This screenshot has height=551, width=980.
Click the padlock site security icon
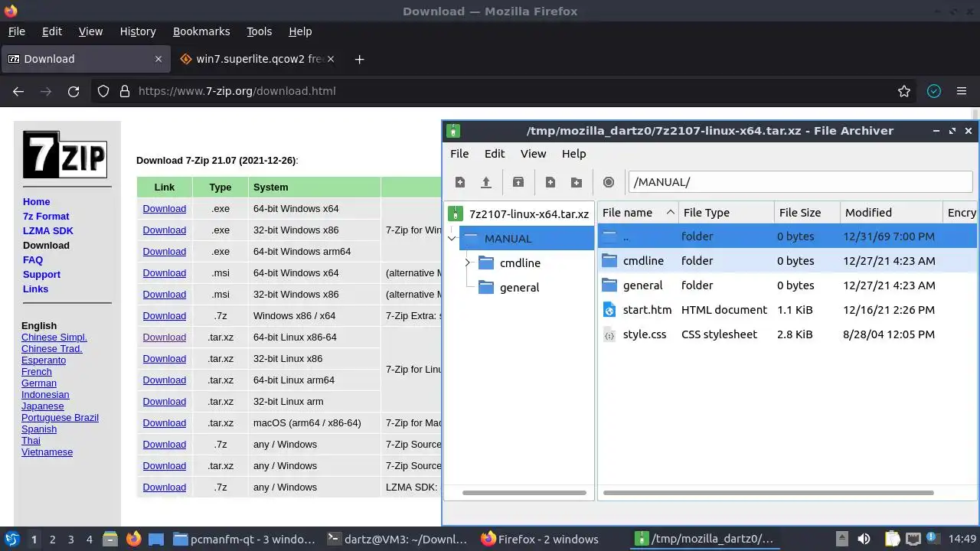click(125, 91)
